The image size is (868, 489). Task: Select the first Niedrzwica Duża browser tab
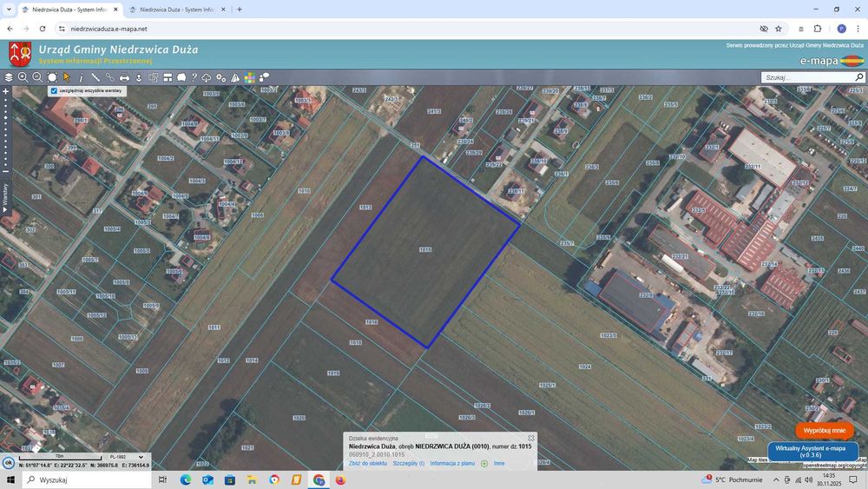tap(69, 10)
